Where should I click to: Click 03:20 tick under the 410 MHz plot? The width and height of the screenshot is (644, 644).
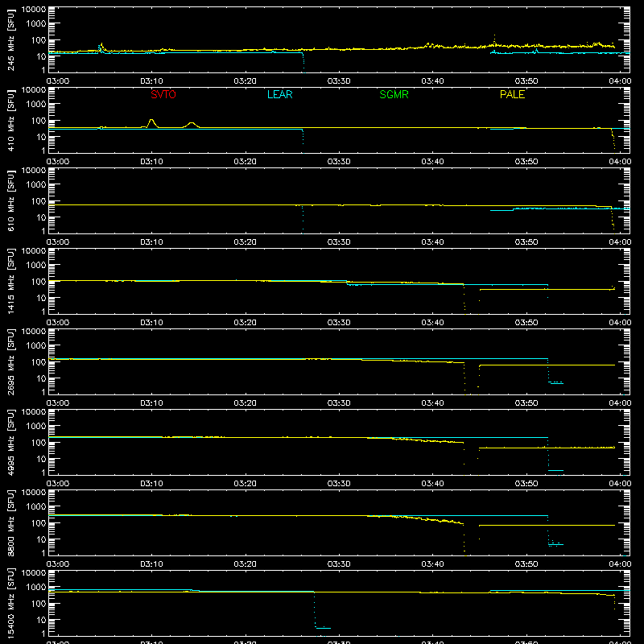pos(246,162)
